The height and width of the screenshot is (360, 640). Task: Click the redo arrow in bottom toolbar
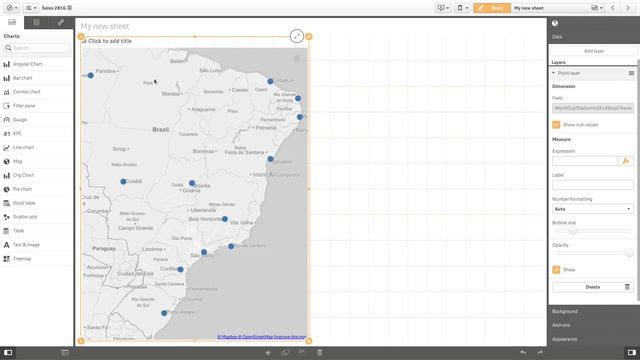click(x=540, y=352)
